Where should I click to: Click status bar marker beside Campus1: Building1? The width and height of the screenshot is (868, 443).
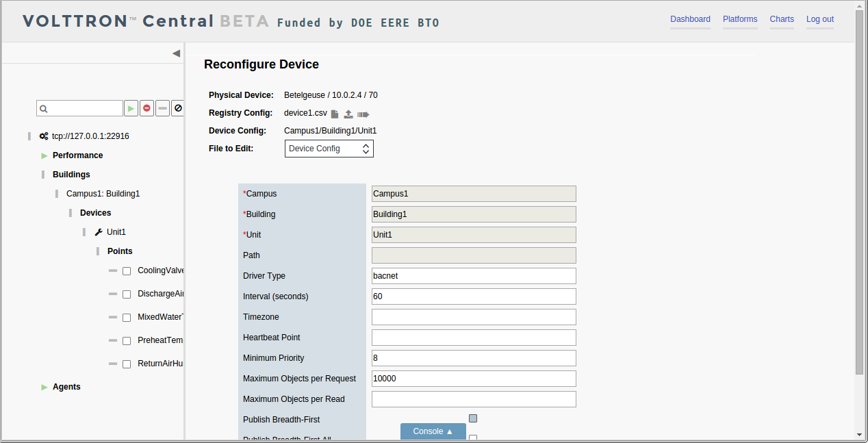pyautogui.click(x=57, y=194)
